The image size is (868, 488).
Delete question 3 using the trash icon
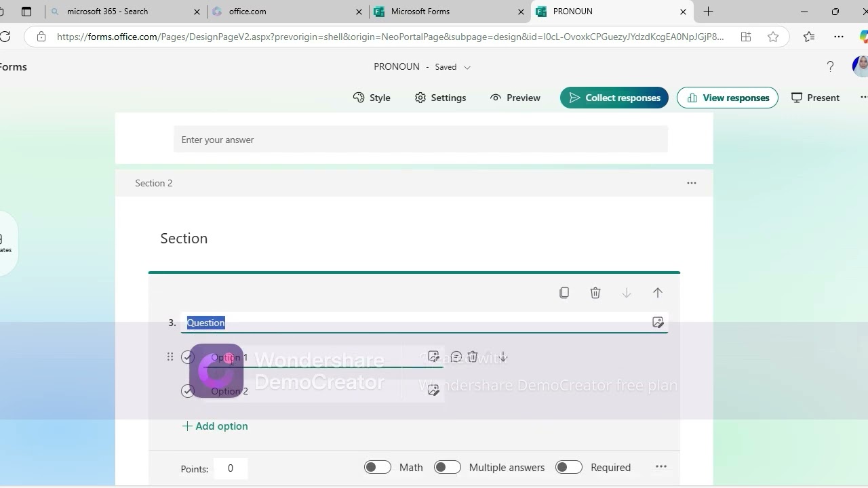[x=595, y=293]
